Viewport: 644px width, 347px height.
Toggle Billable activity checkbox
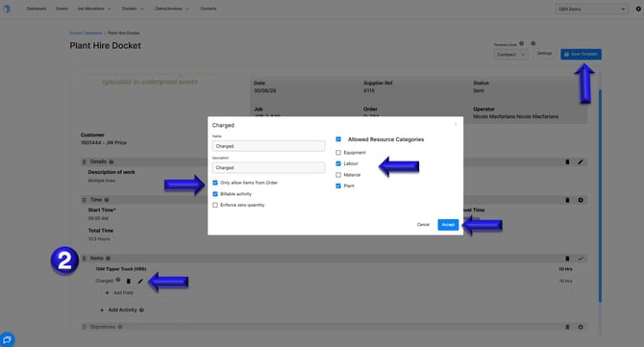[215, 194]
